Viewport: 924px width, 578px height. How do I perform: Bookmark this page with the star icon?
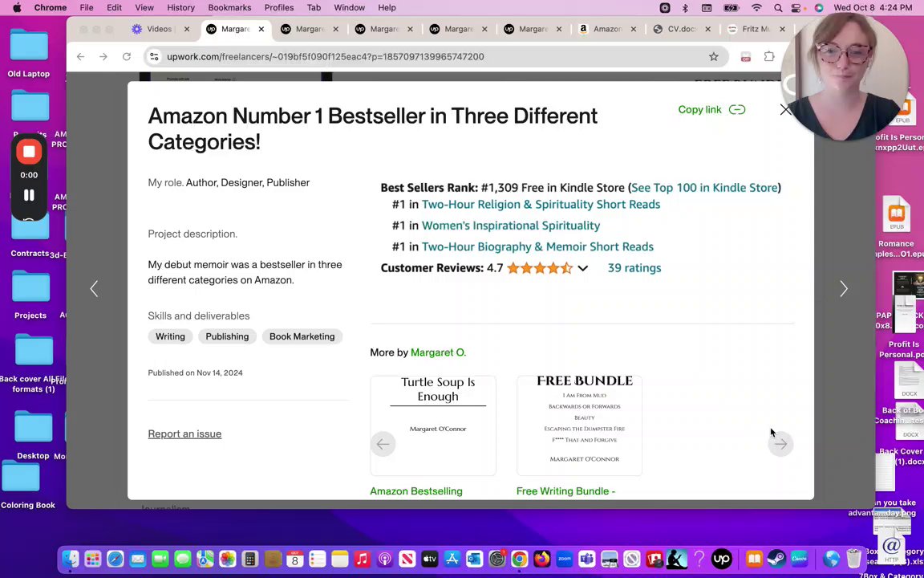tap(714, 57)
